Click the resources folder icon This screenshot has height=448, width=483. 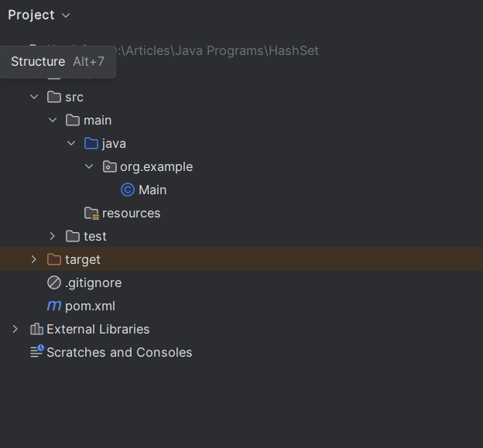click(91, 213)
